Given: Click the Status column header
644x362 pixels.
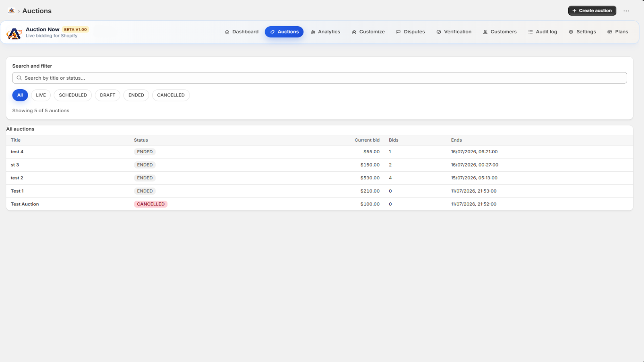Looking at the screenshot, I should [x=141, y=140].
